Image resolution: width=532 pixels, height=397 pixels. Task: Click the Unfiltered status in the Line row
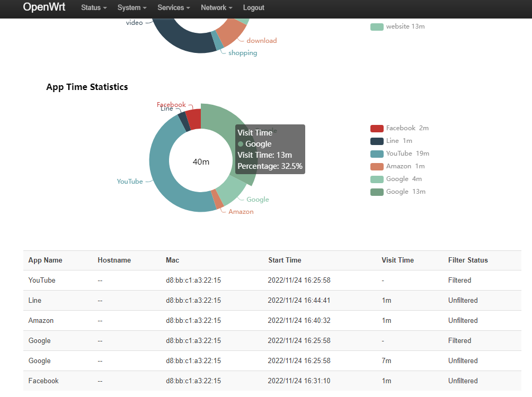pyautogui.click(x=463, y=300)
